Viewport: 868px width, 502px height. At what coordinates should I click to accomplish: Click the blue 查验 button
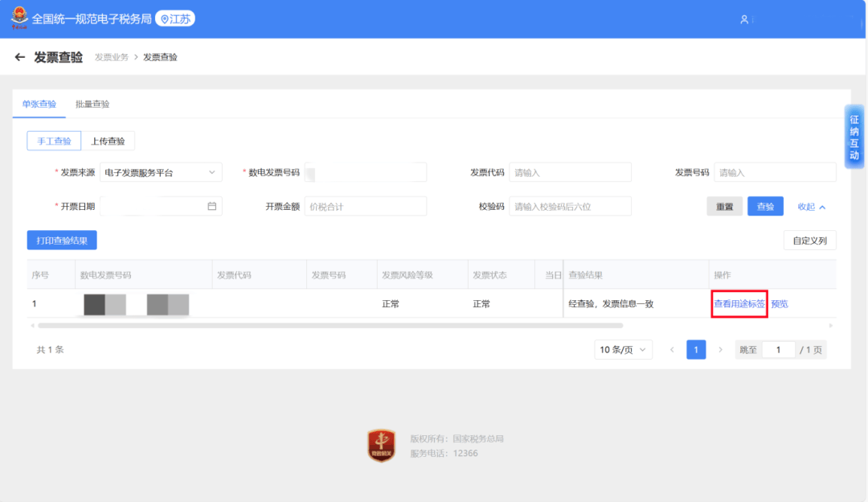[x=765, y=207]
